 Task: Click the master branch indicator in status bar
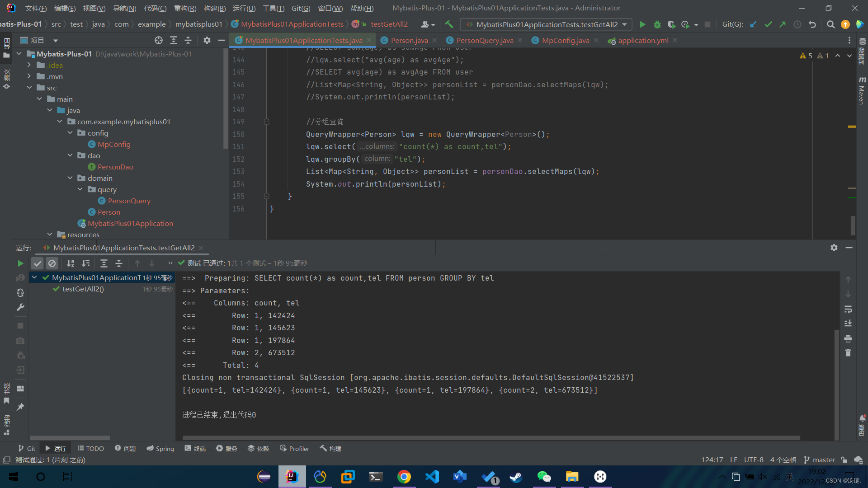[820, 460]
